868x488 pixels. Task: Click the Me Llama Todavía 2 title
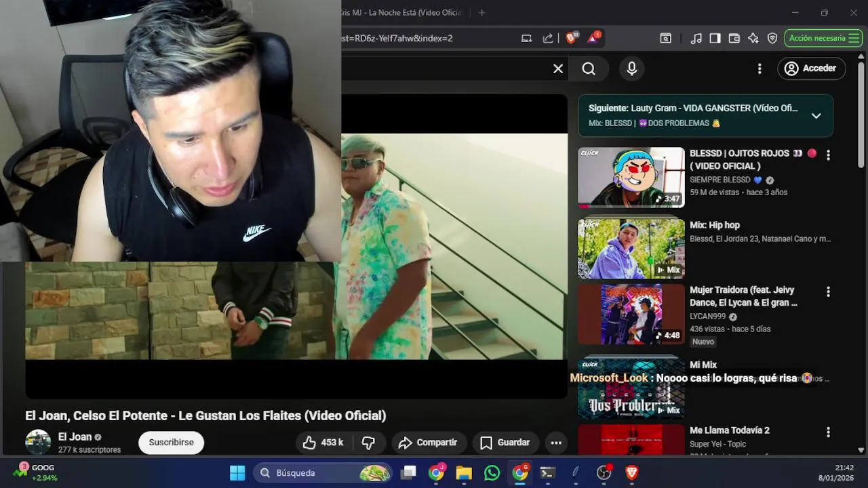pos(730,430)
